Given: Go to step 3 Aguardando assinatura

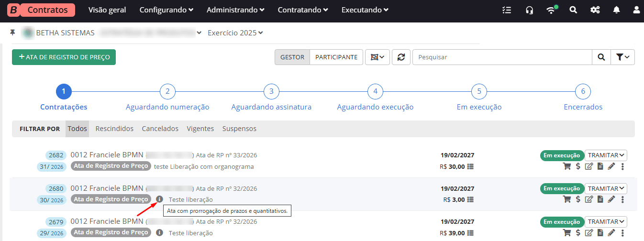Looking at the screenshot, I should click(x=271, y=98).
